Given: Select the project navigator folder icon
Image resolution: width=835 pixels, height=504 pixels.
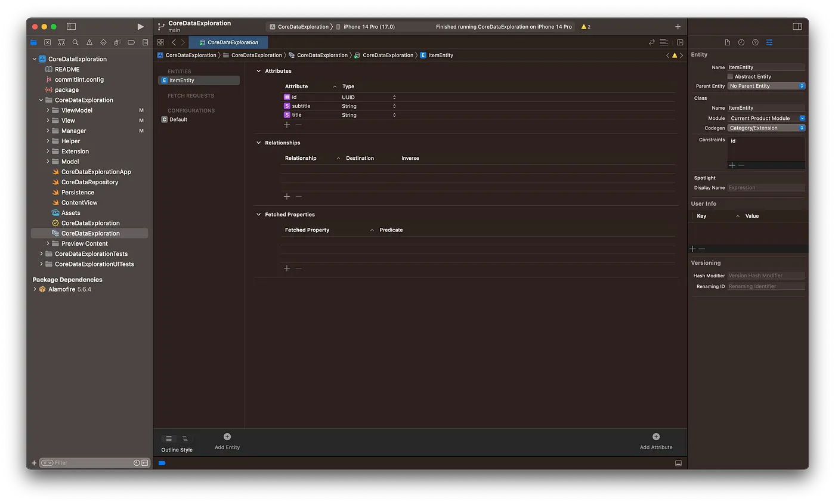Looking at the screenshot, I should click(33, 42).
